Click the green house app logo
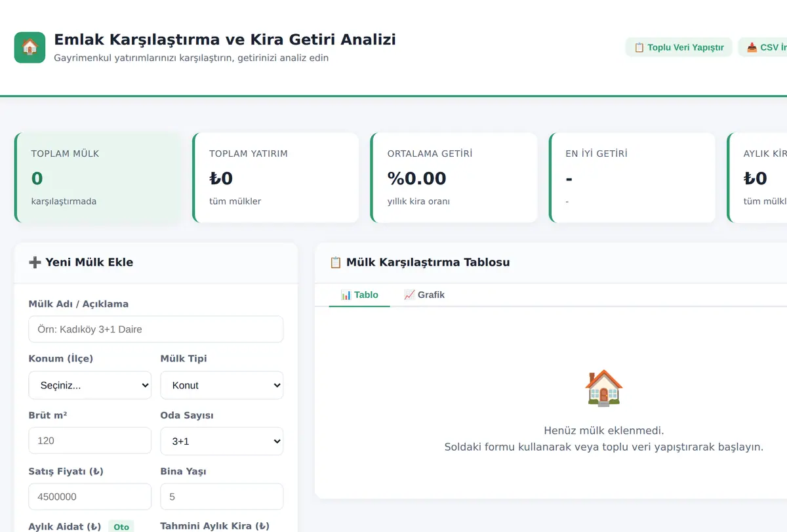This screenshot has width=787, height=532. (x=30, y=47)
